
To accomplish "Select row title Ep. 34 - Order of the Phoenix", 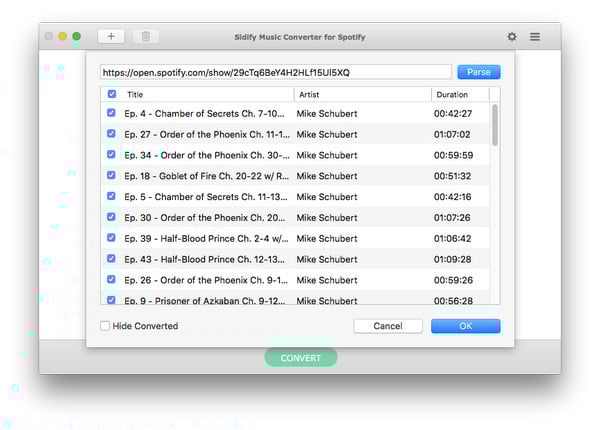I will pyautogui.click(x=207, y=155).
